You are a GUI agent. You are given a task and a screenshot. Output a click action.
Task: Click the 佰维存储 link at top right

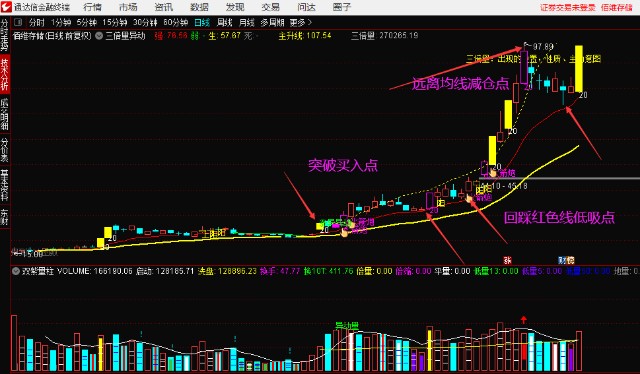[617, 7]
